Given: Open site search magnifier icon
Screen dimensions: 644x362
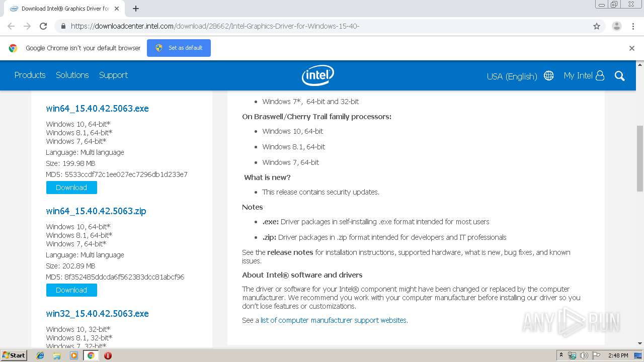Looking at the screenshot, I should pyautogui.click(x=619, y=76).
